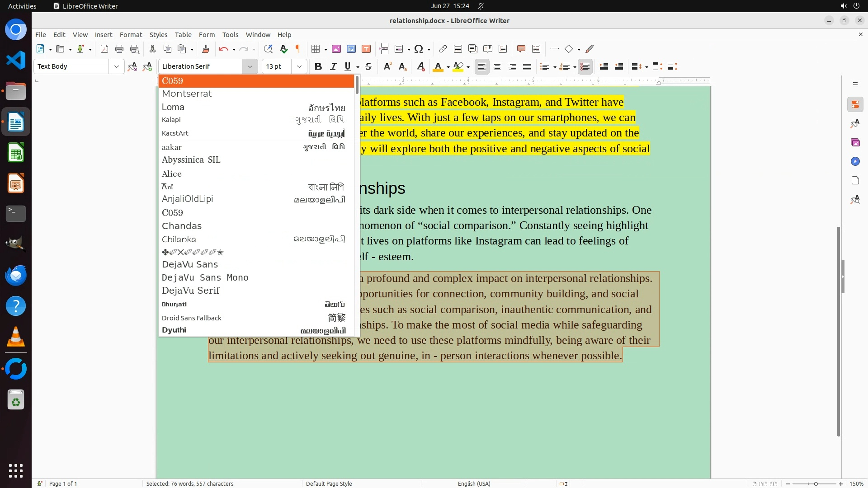Click the Superscript icon
The image size is (868, 488).
click(x=387, y=66)
